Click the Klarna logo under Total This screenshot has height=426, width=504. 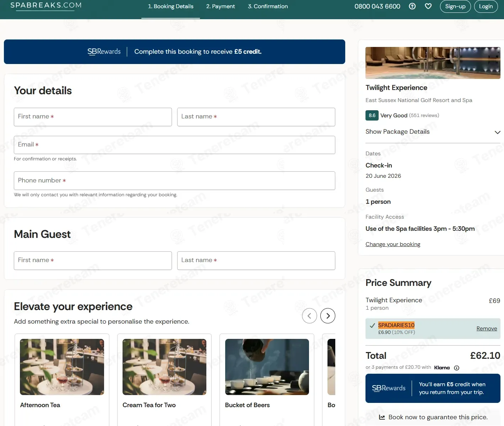[442, 368]
